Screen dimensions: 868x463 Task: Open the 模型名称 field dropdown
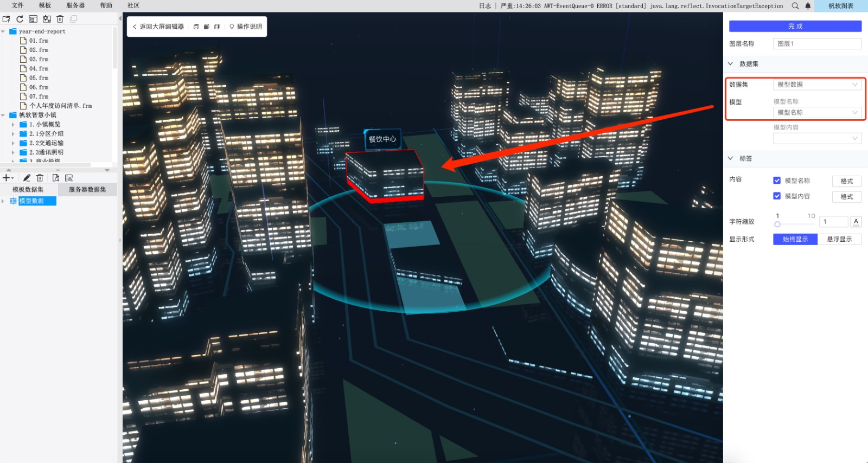[817, 112]
